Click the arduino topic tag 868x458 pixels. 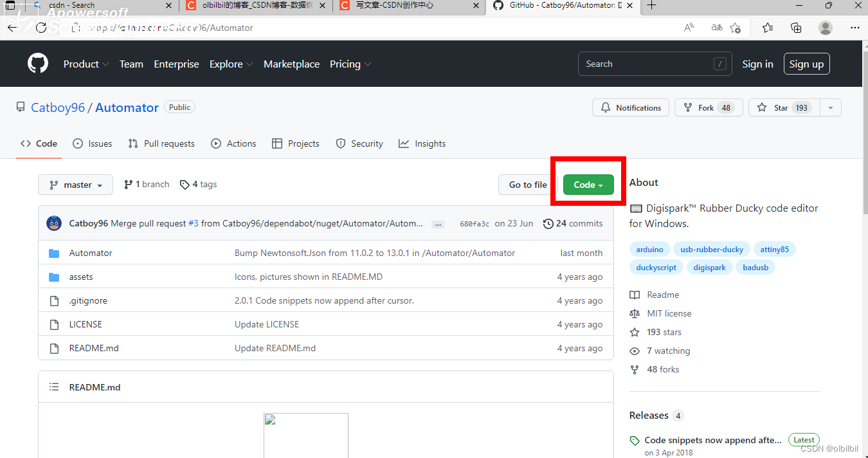650,249
